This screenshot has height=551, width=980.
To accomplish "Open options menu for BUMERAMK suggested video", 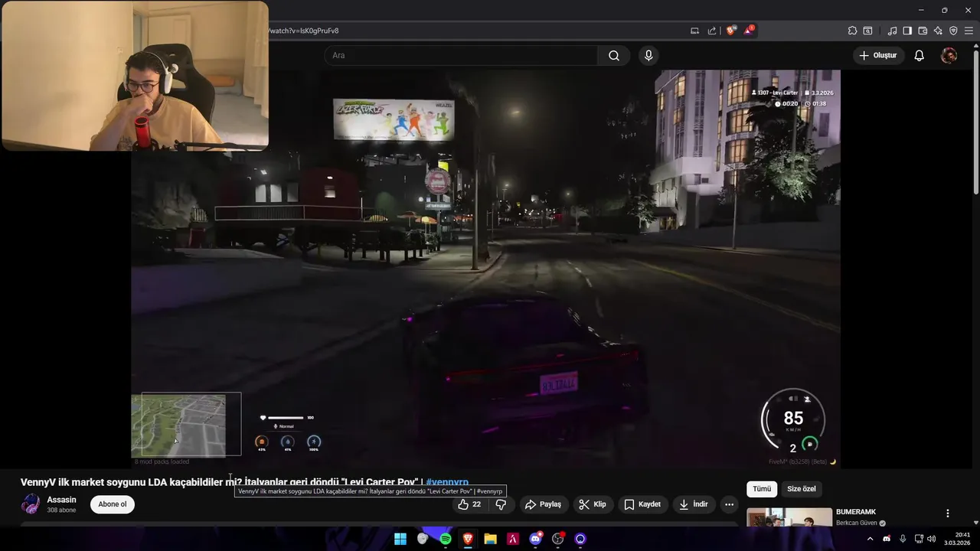I will coord(947,514).
